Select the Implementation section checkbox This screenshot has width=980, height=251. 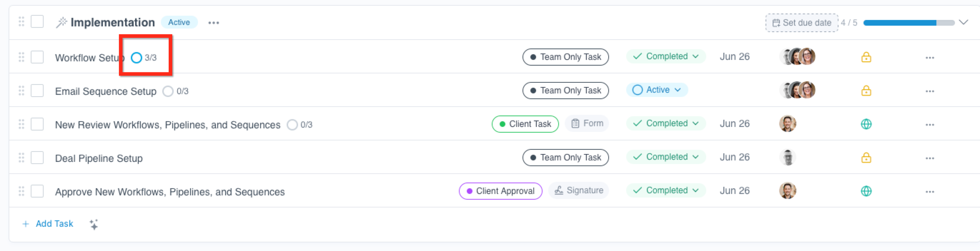(x=37, y=22)
